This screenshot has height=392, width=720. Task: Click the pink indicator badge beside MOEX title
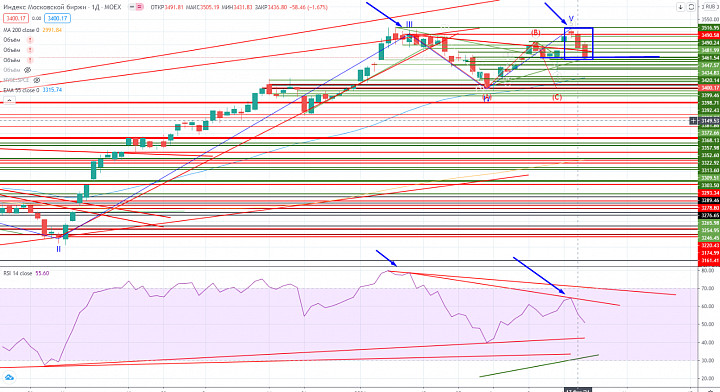point(140,7)
